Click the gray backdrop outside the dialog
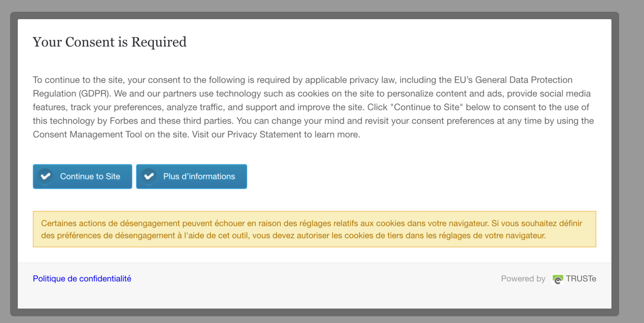The height and width of the screenshot is (323, 644). click(x=632, y=168)
